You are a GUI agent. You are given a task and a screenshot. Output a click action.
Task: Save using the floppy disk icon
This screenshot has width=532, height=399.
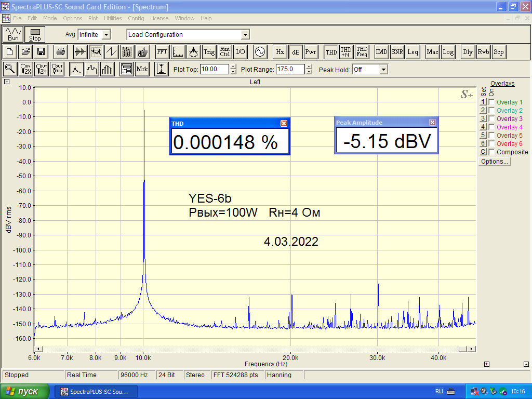41,52
